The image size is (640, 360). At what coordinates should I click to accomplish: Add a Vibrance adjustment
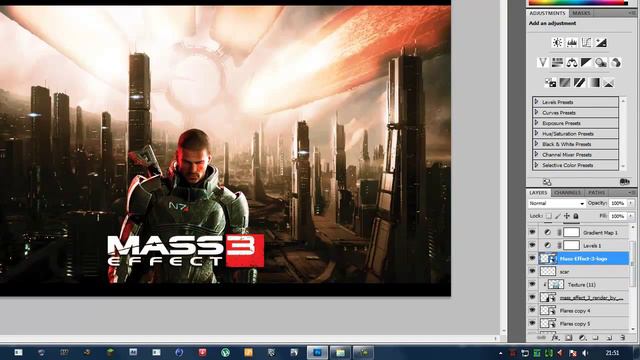tap(543, 62)
